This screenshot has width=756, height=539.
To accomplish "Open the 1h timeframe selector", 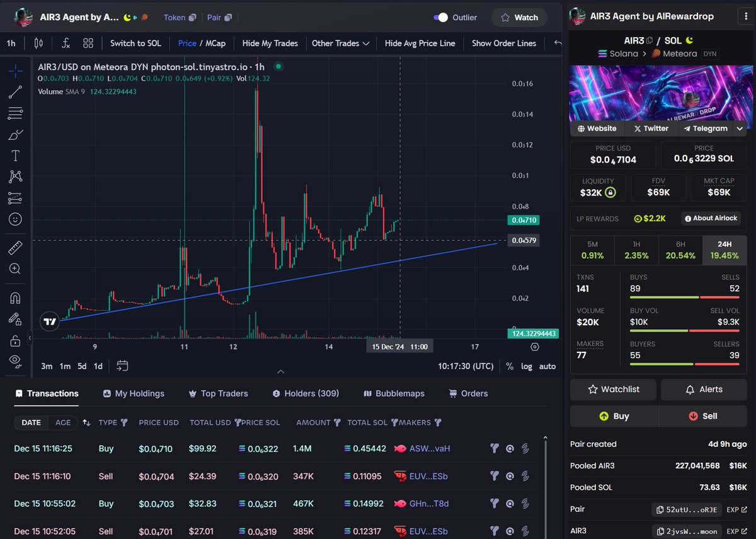I will point(11,43).
